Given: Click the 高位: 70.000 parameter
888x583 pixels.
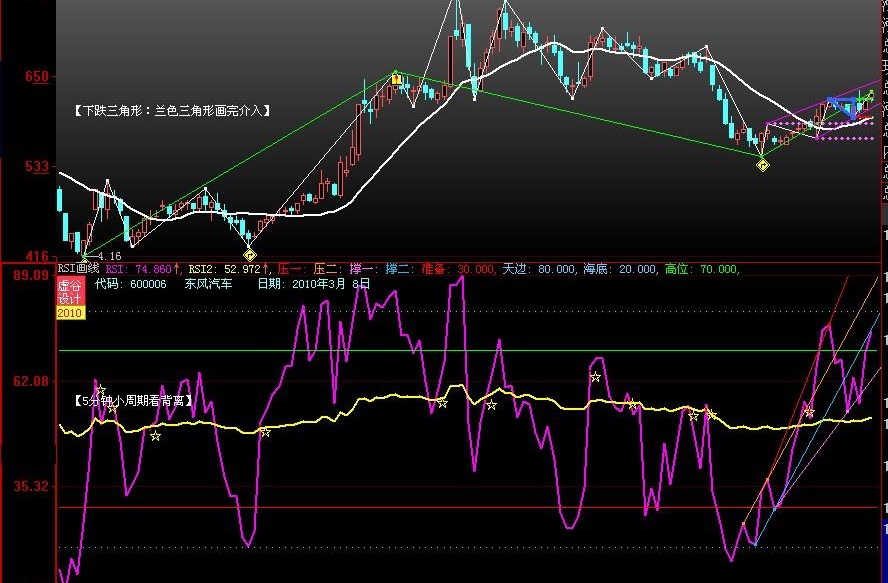Looking at the screenshot, I should click(x=702, y=269).
